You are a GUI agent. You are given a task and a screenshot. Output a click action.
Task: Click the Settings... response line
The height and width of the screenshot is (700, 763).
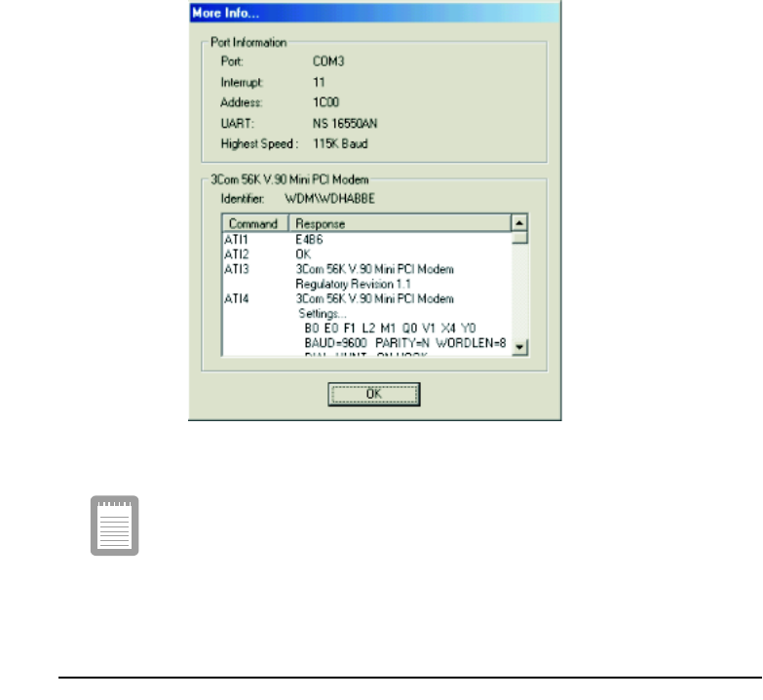point(323,314)
